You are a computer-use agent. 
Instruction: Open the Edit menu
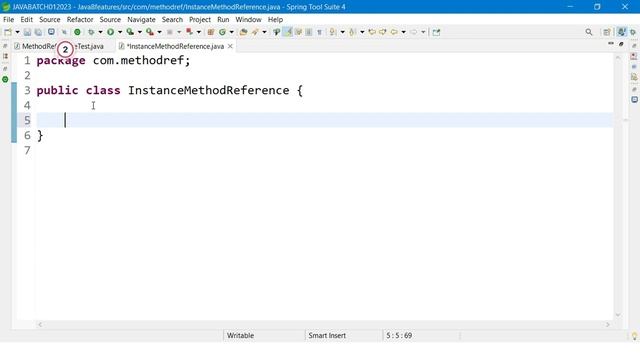click(27, 20)
